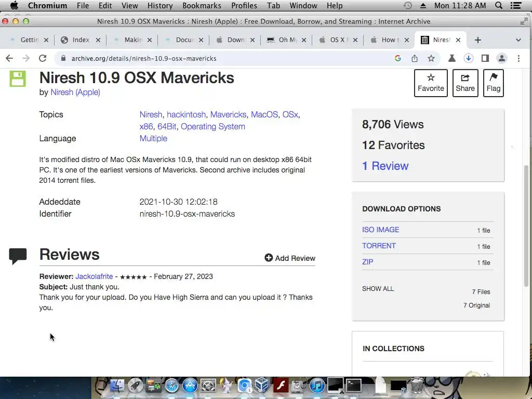Viewport: 532px width, 399px height.
Task: Open the profile avatar menu
Action: pos(502,58)
